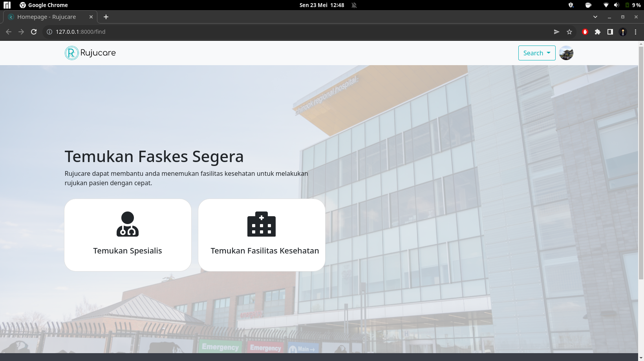Reload the current page
Viewport: 644px width, 361px height.
(34, 32)
